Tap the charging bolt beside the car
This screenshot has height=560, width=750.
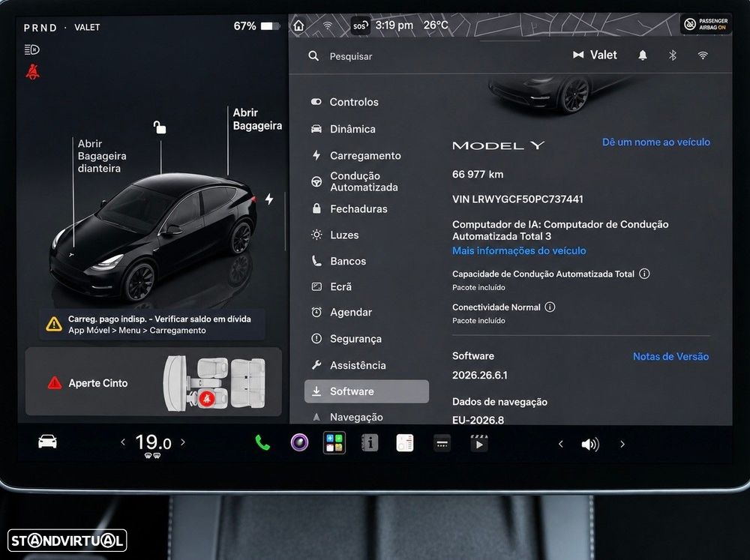[269, 199]
